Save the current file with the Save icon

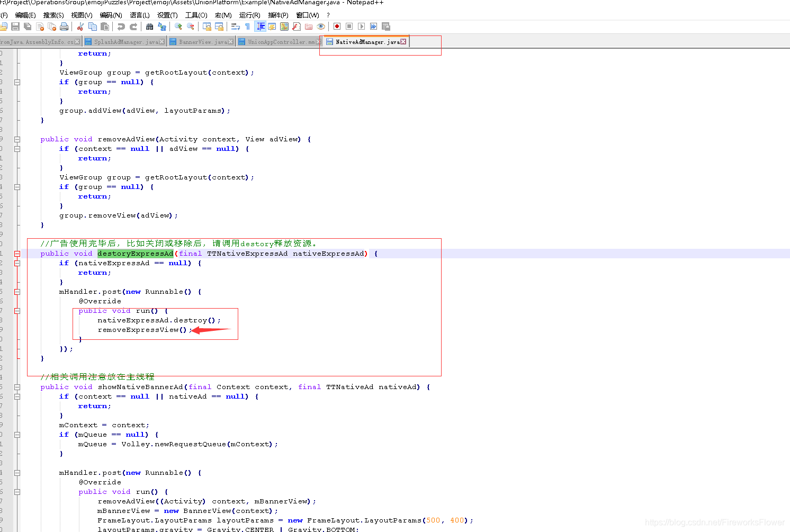(15, 26)
